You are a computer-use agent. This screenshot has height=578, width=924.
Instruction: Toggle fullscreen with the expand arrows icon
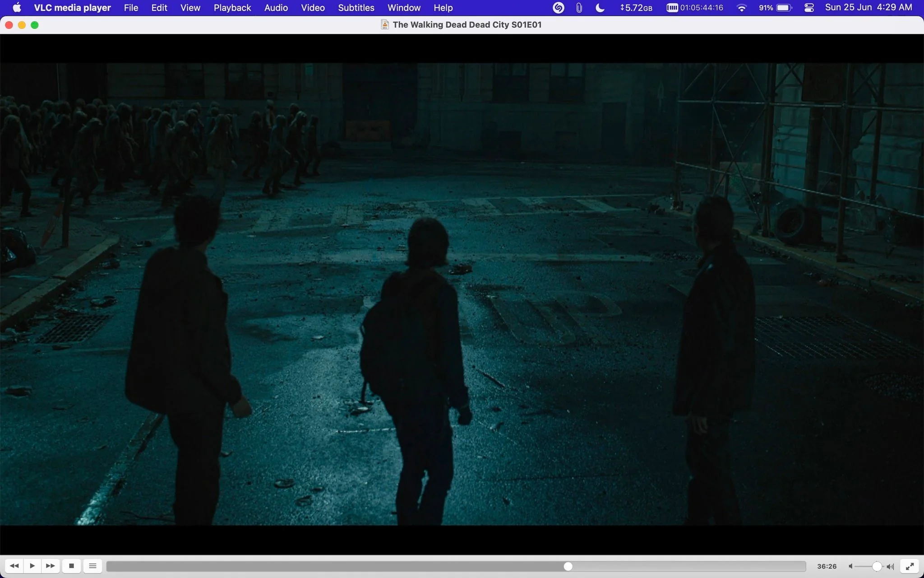pos(910,566)
